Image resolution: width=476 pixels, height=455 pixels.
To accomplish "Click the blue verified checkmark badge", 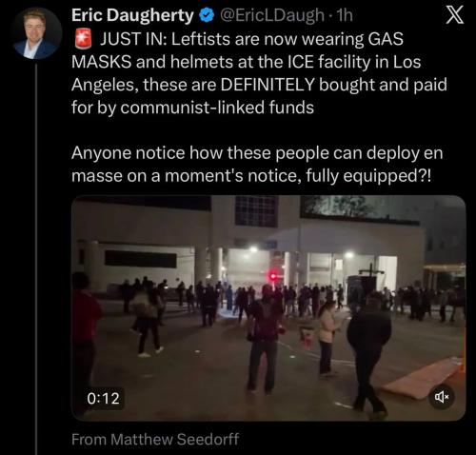I will point(207,15).
